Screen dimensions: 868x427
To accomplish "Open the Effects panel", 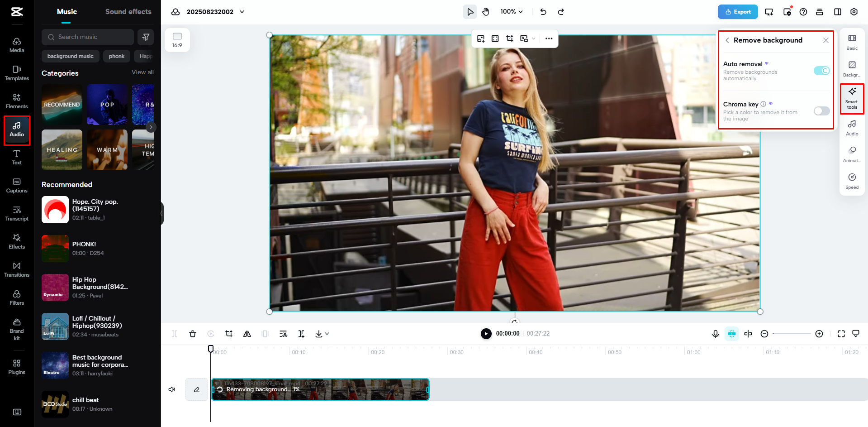I will pos(17,241).
